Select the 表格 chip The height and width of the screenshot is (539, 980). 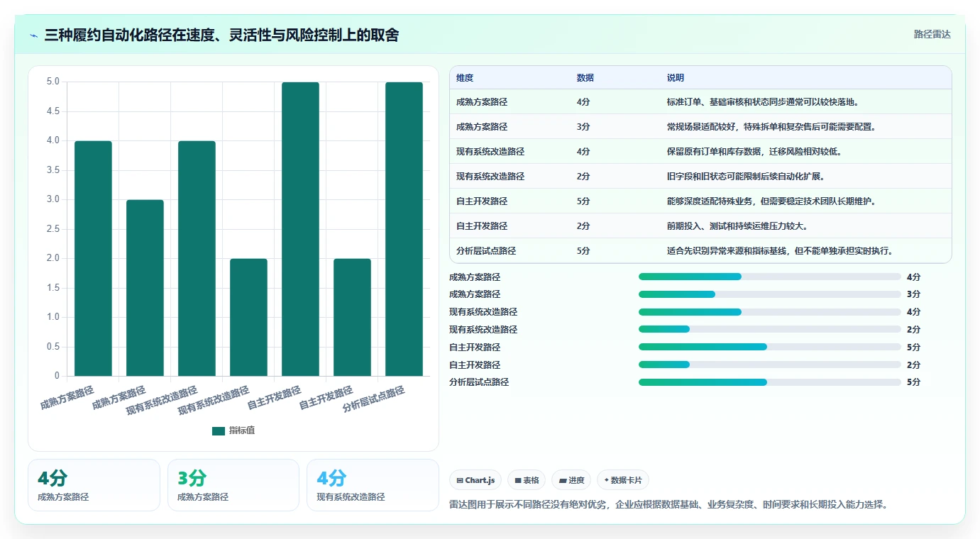pos(527,480)
